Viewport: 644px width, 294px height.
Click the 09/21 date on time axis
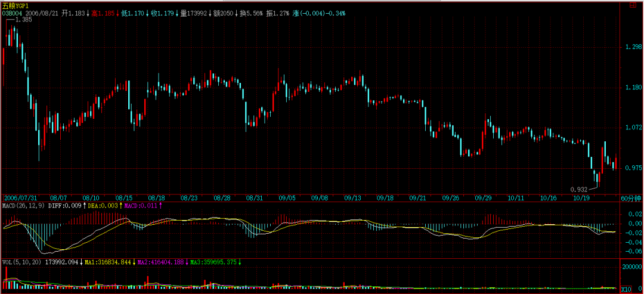tap(417, 198)
